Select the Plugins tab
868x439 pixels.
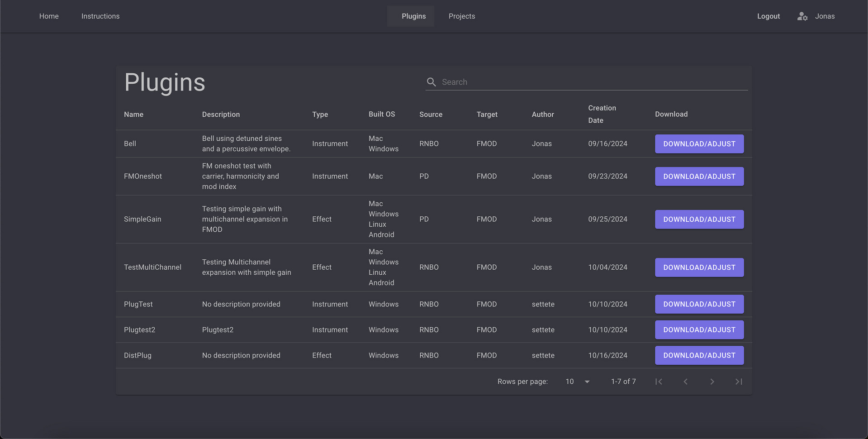(x=413, y=16)
